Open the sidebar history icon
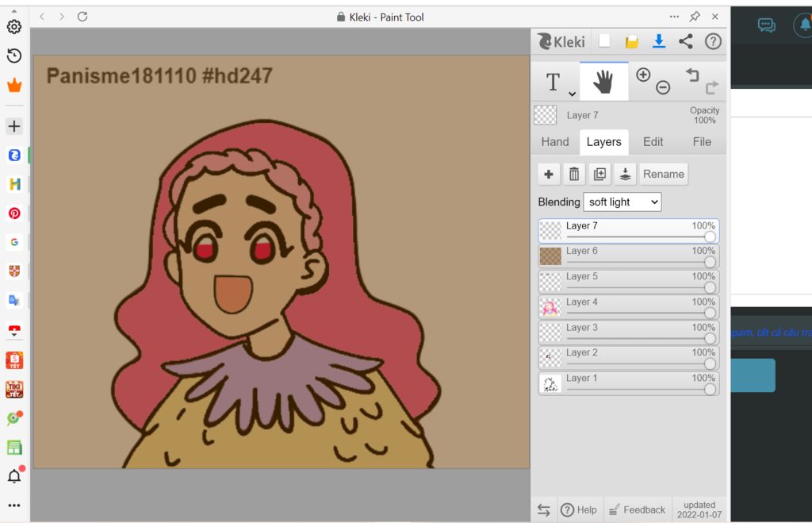The height and width of the screenshot is (523, 812). 14,56
